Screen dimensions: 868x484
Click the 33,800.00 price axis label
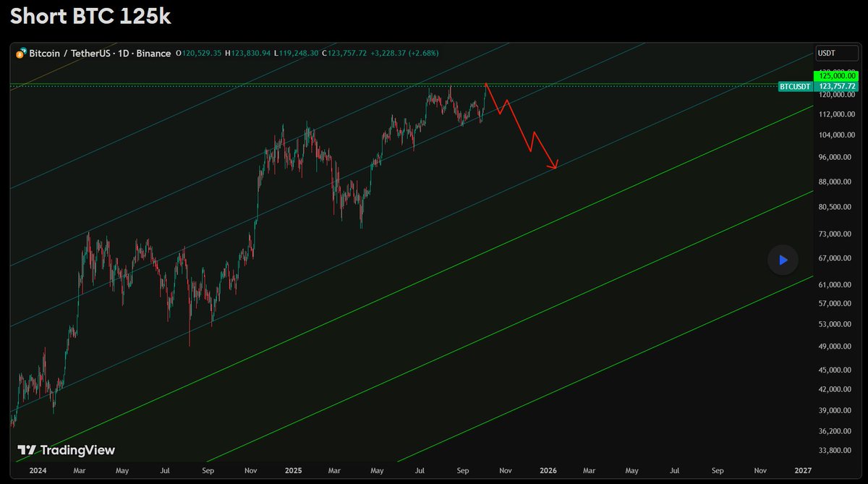[835, 450]
